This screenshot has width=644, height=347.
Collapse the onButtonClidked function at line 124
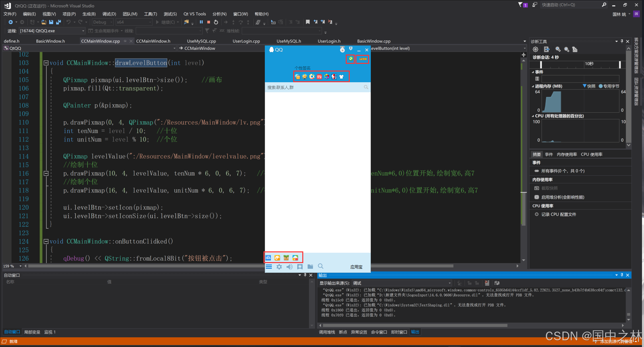click(x=46, y=241)
